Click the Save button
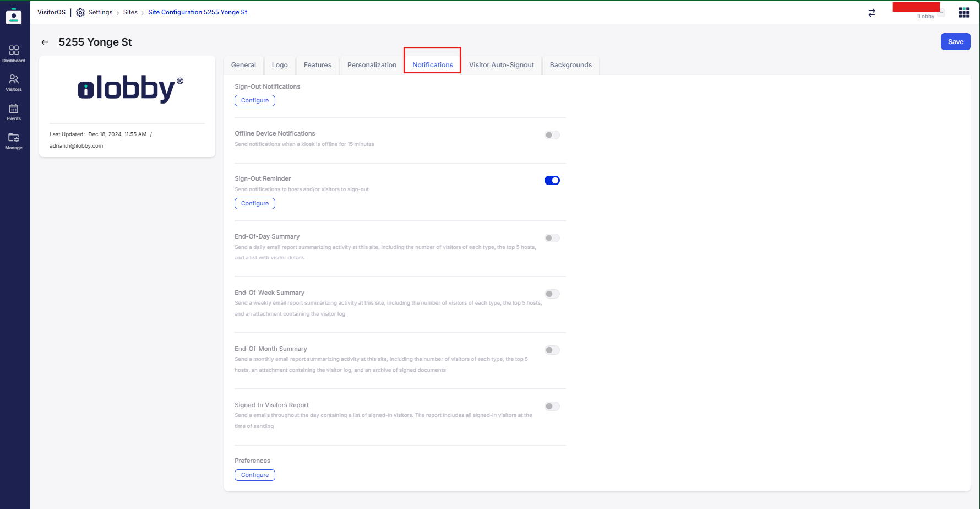 coord(955,42)
